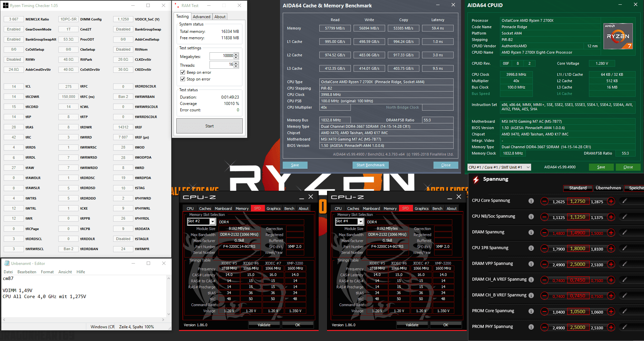Click plus icon for CPU 1P8 Spannung
Viewport: 644px width, 341px height.
pyautogui.click(x=611, y=248)
